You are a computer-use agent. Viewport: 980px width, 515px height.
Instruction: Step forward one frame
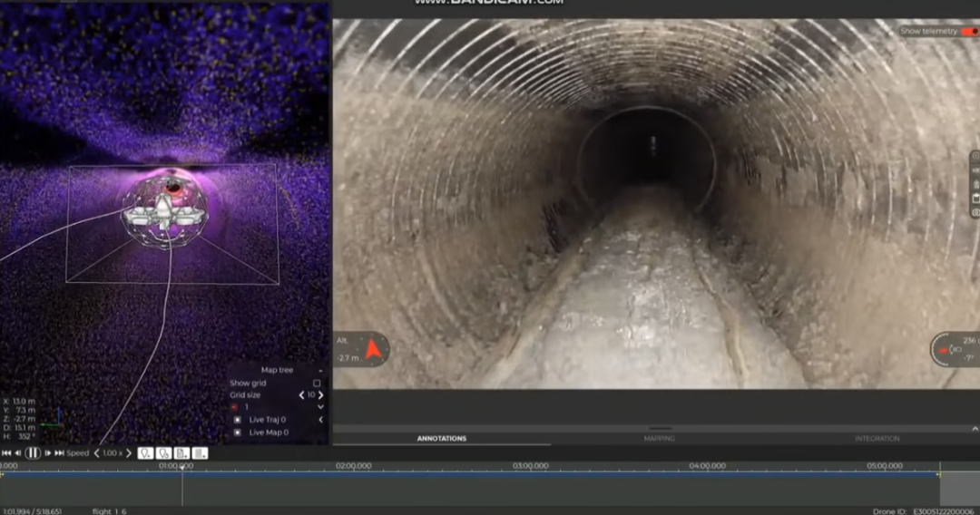[47, 452]
